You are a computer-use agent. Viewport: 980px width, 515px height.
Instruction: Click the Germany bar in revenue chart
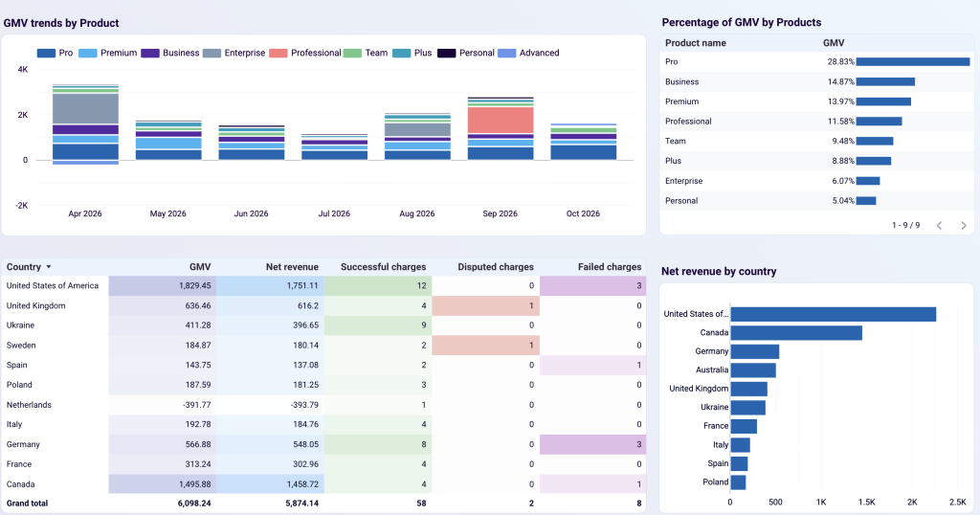(x=755, y=352)
